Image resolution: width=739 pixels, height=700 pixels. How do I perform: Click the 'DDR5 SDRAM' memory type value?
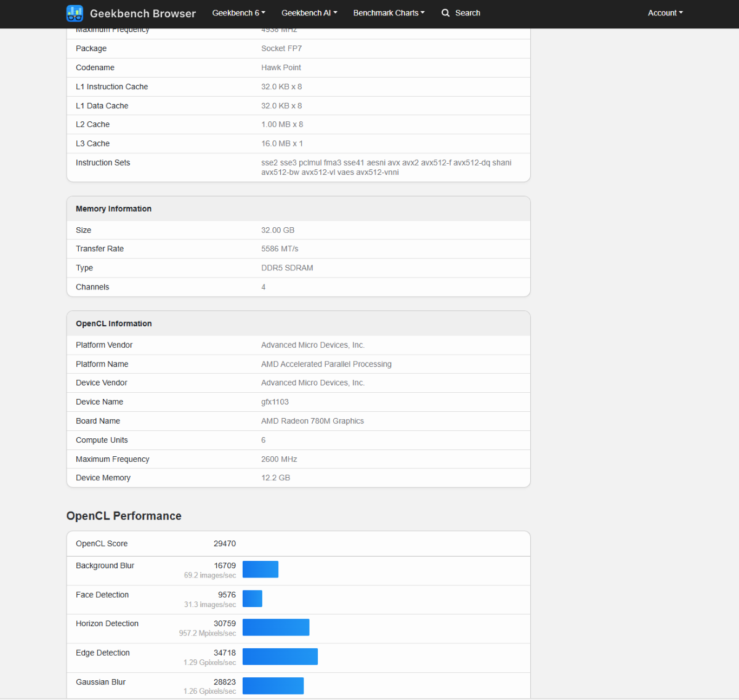287,268
